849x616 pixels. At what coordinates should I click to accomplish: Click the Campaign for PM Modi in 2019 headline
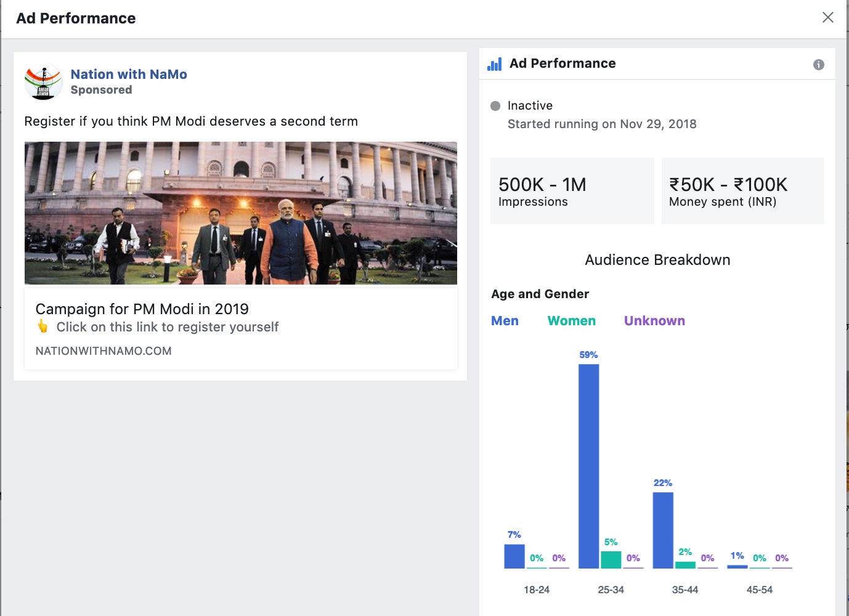pos(142,309)
